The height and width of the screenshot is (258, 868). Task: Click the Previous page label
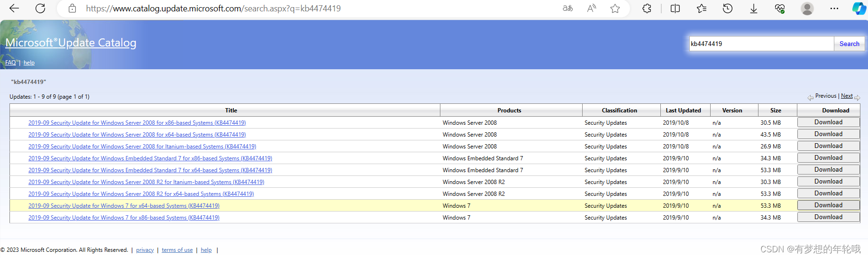825,96
